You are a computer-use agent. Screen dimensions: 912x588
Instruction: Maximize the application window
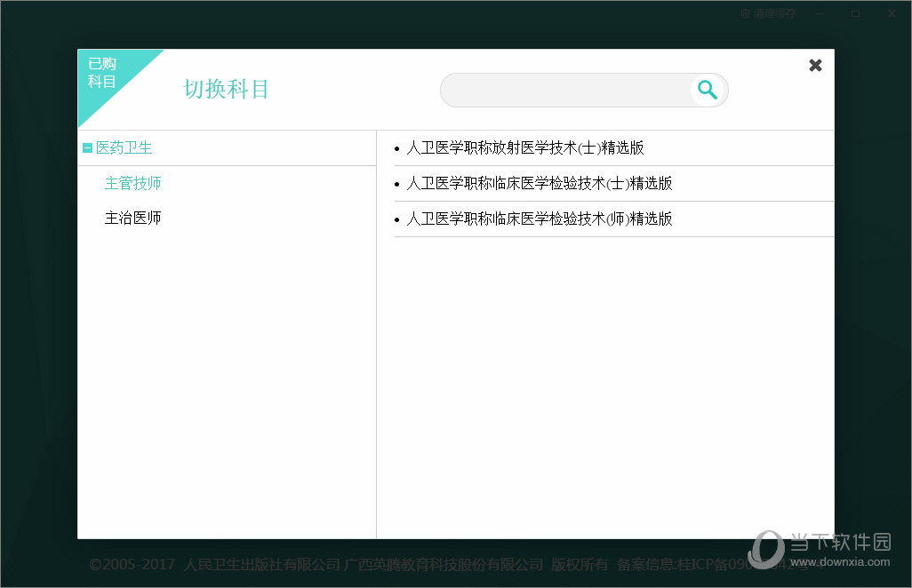(855, 13)
